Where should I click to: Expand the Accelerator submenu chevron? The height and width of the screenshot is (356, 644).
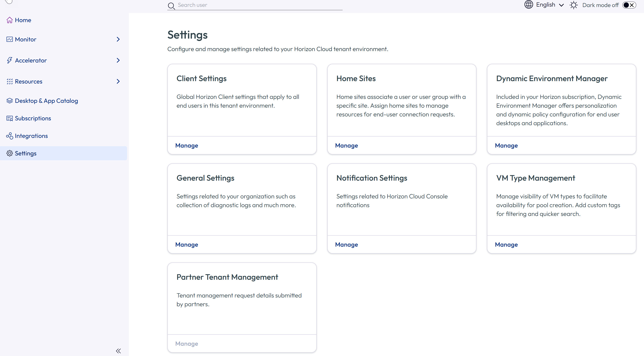pos(118,60)
